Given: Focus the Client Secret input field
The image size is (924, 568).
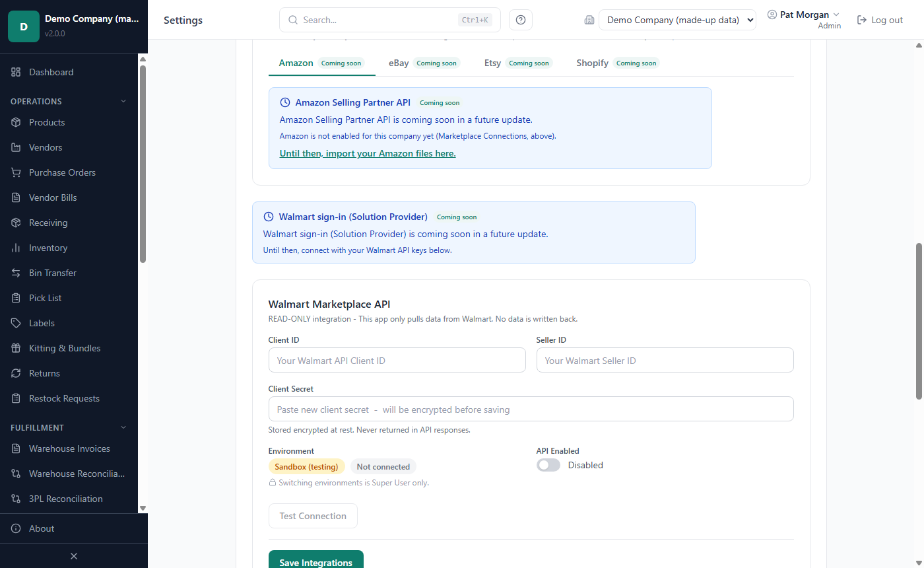Looking at the screenshot, I should (531, 409).
